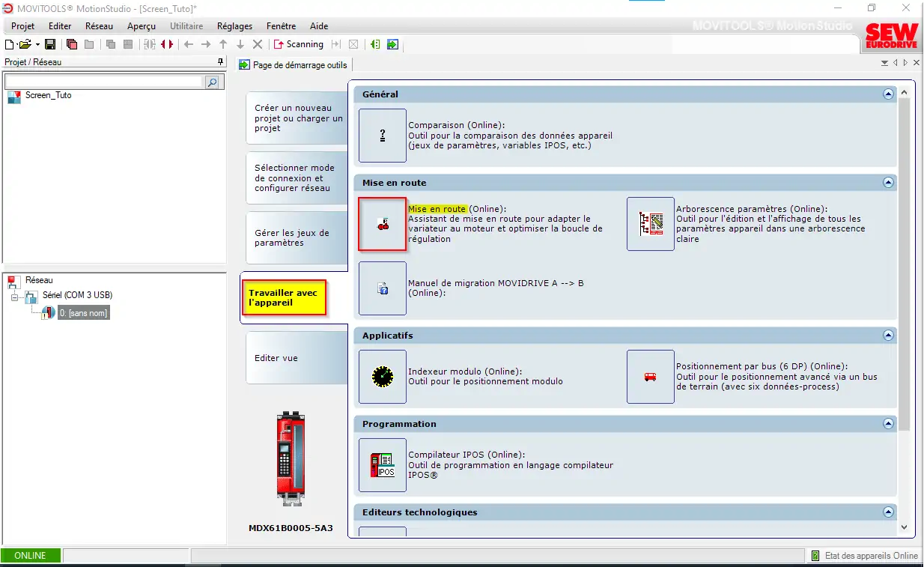The image size is (924, 567).
Task: Launch the Comparaison (Online) tool icon
Action: click(x=383, y=136)
